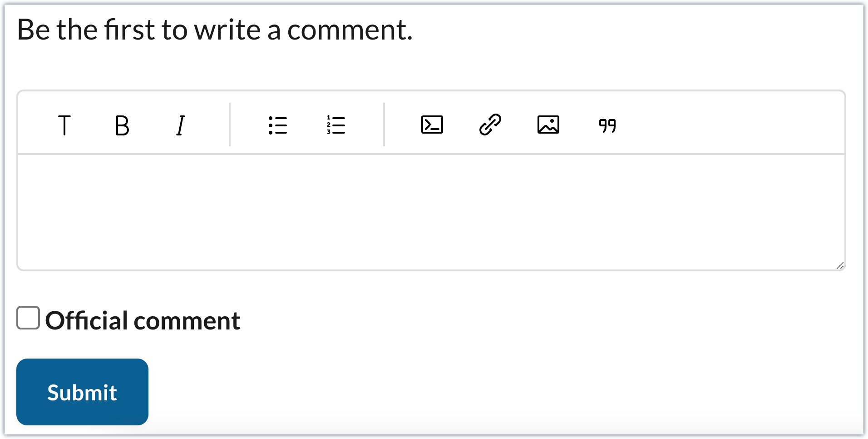Insert an image into the comment
The image size is (868, 439).
click(548, 125)
